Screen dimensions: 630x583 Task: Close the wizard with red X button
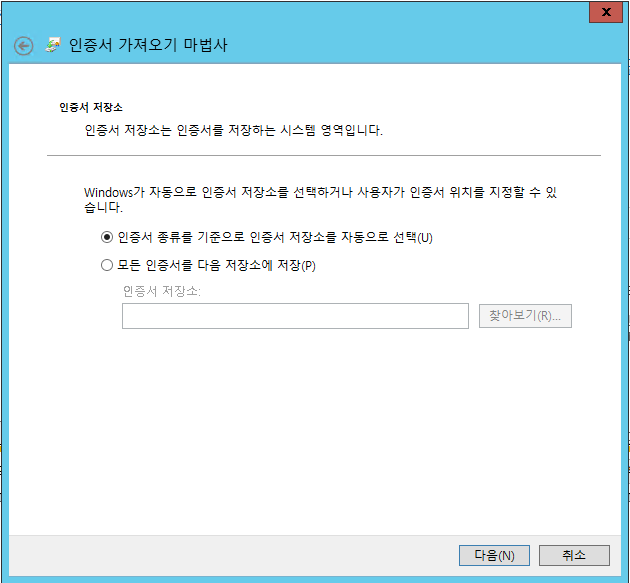[606, 12]
